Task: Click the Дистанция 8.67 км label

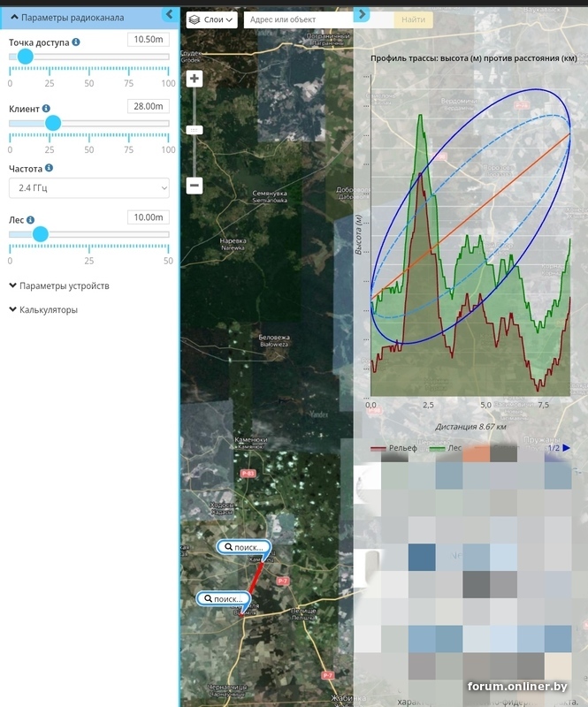Action: click(470, 427)
